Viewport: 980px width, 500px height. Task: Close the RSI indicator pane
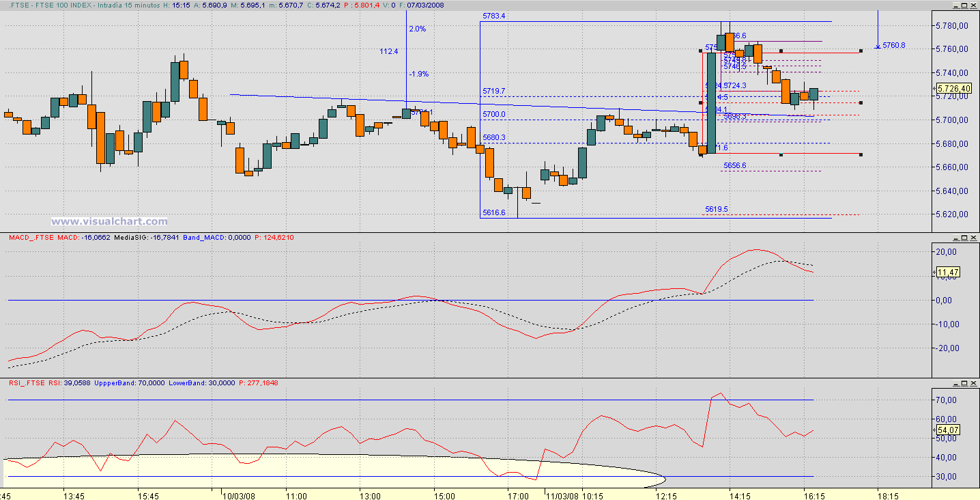click(x=973, y=383)
